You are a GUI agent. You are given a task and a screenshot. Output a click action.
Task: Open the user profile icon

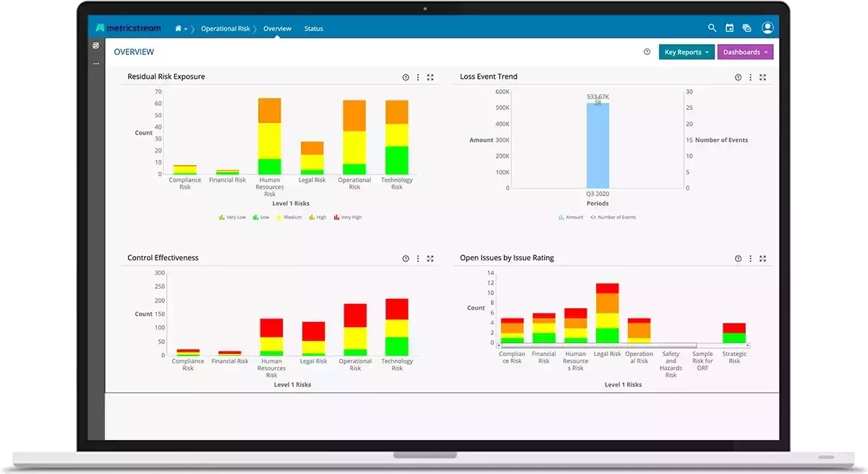click(x=767, y=28)
